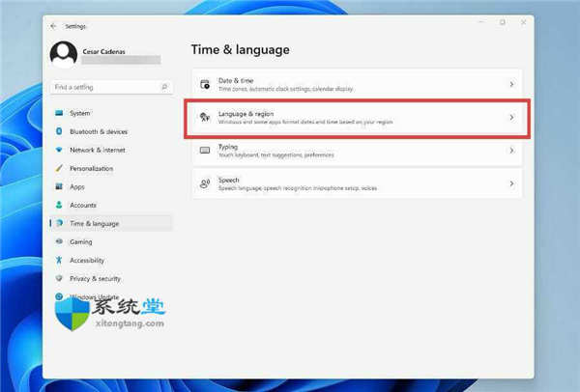Image resolution: width=580 pixels, height=392 pixels.
Task: Open the Typing settings card
Action: 358,151
